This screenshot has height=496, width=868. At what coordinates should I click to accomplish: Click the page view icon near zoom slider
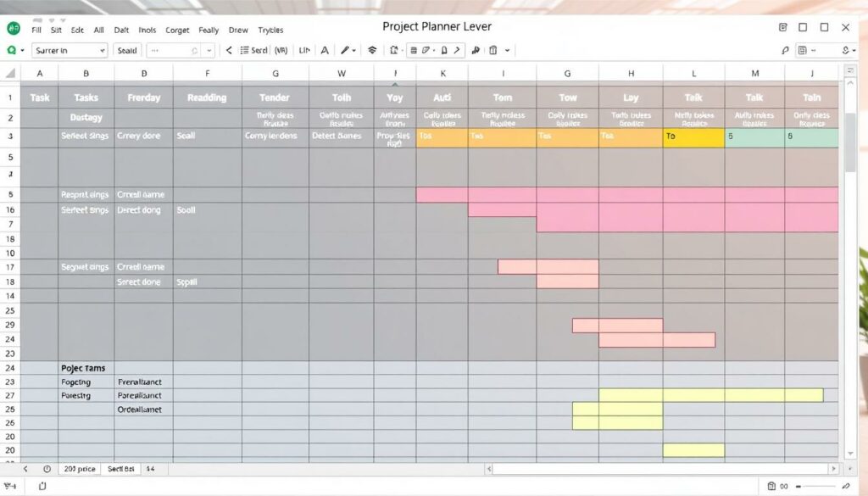(771, 486)
